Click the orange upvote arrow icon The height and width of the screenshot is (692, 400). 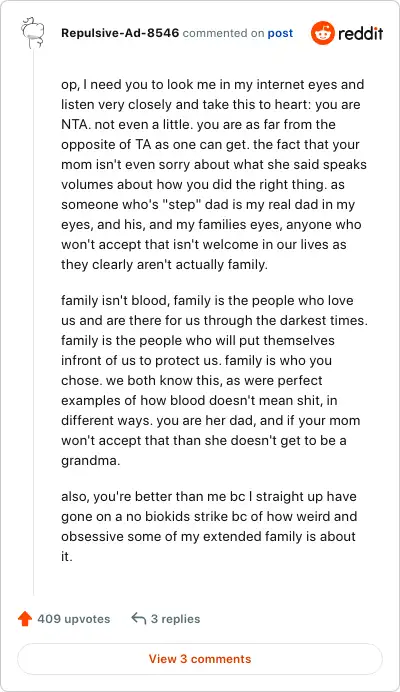click(x=25, y=619)
